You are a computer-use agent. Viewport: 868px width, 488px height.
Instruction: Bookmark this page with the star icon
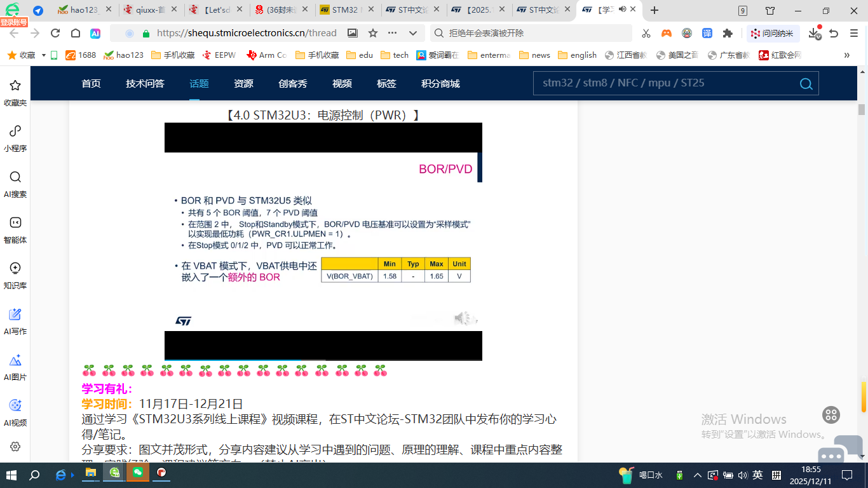pyautogui.click(x=373, y=34)
